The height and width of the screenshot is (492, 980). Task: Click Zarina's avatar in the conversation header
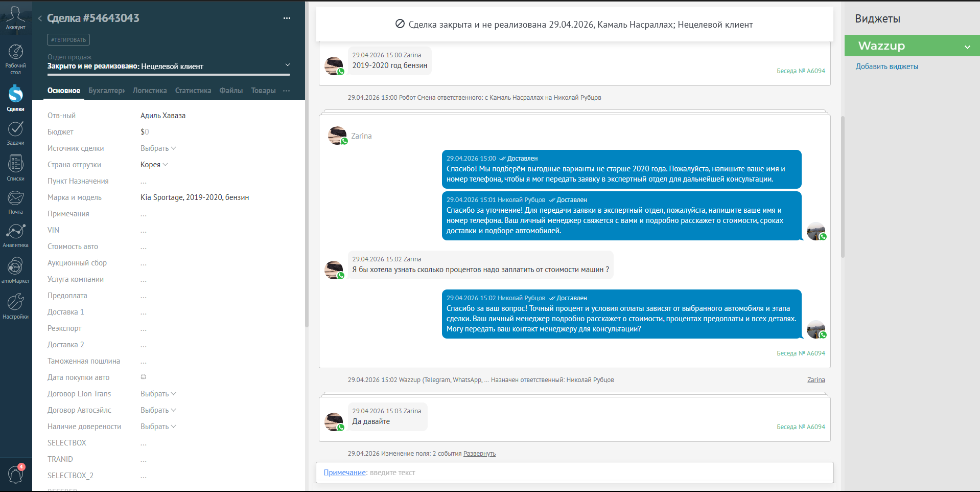tap(338, 136)
